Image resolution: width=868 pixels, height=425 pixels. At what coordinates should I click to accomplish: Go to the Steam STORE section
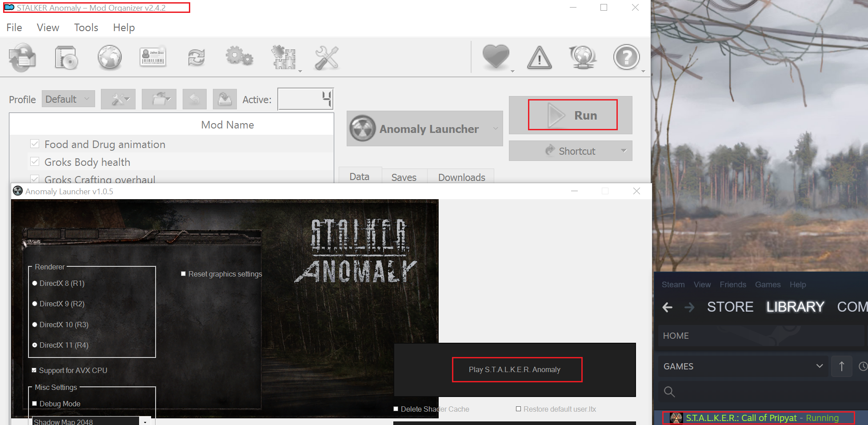(x=730, y=307)
